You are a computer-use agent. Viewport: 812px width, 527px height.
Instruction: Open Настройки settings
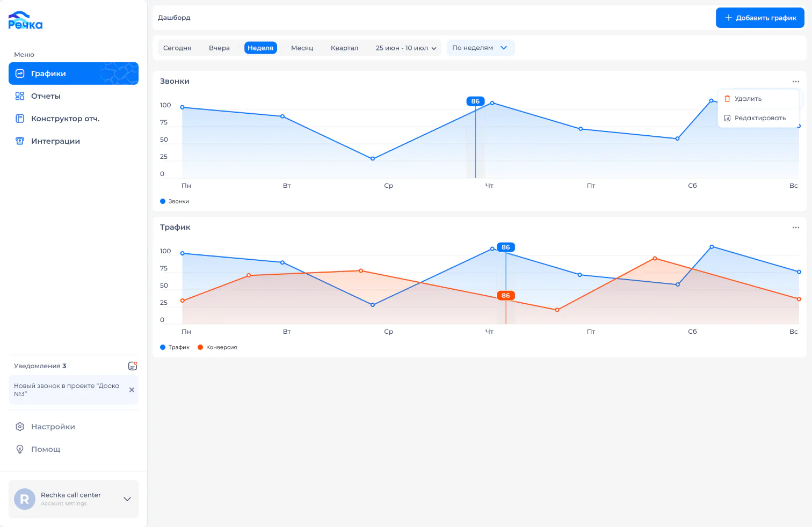pyautogui.click(x=74, y=427)
